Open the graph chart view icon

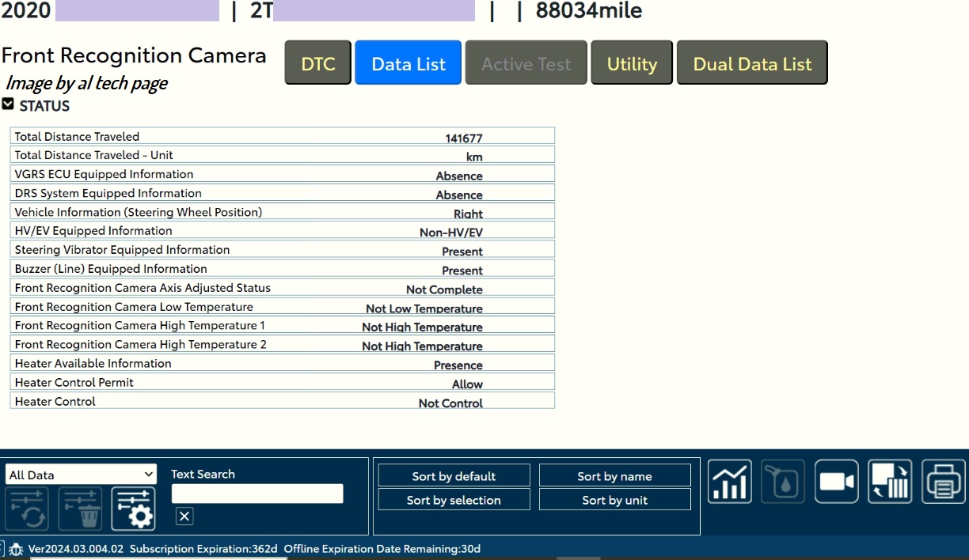click(x=729, y=482)
